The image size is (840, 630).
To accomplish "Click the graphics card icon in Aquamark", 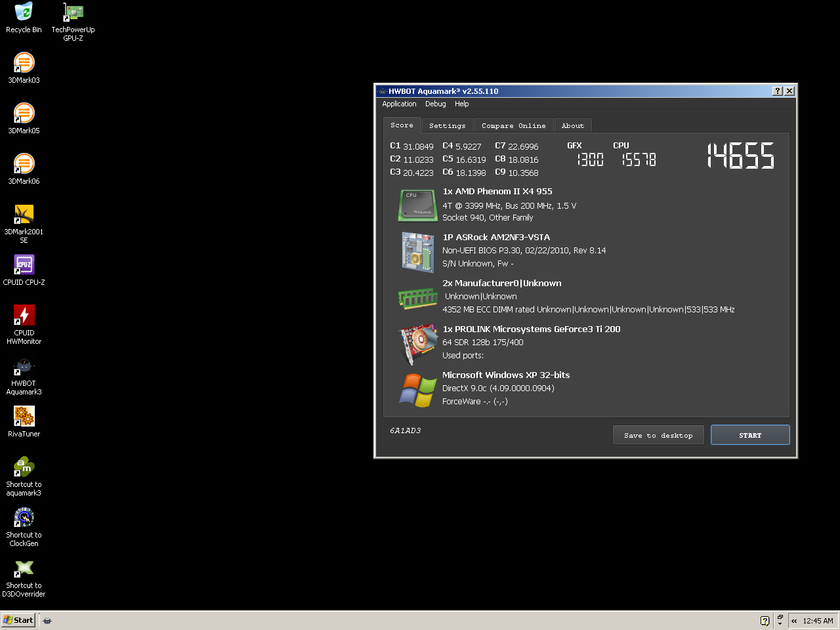I will pos(418,344).
